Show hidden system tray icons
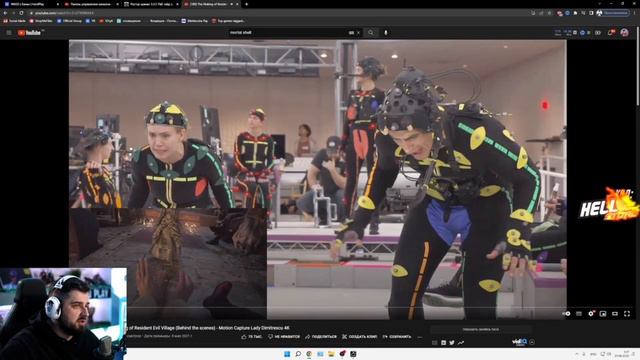 pos(577,354)
